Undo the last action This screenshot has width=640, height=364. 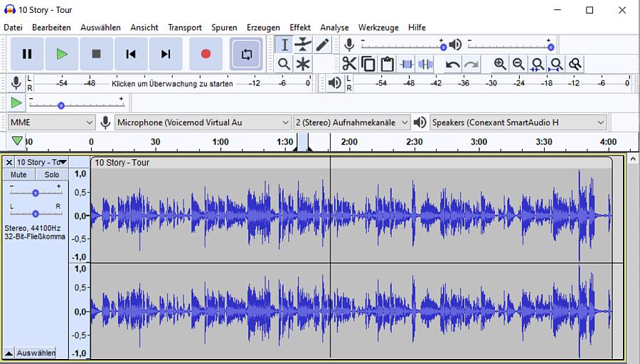click(x=452, y=64)
